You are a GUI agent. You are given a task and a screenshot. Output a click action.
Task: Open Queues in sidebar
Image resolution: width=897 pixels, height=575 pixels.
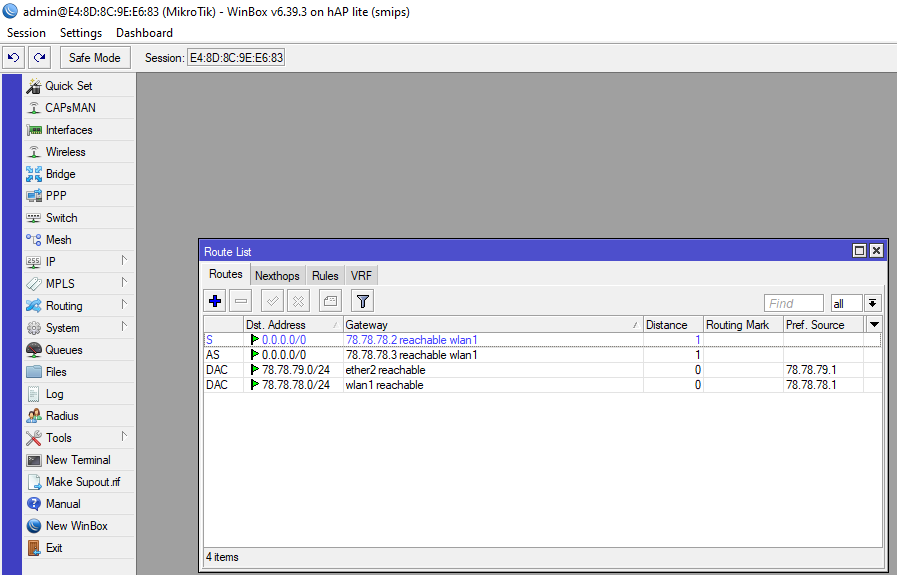79,350
